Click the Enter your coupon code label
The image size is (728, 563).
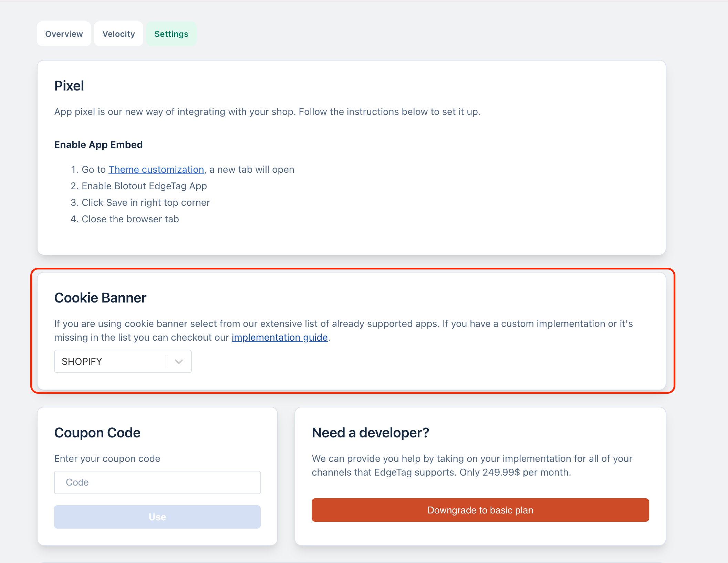click(107, 458)
